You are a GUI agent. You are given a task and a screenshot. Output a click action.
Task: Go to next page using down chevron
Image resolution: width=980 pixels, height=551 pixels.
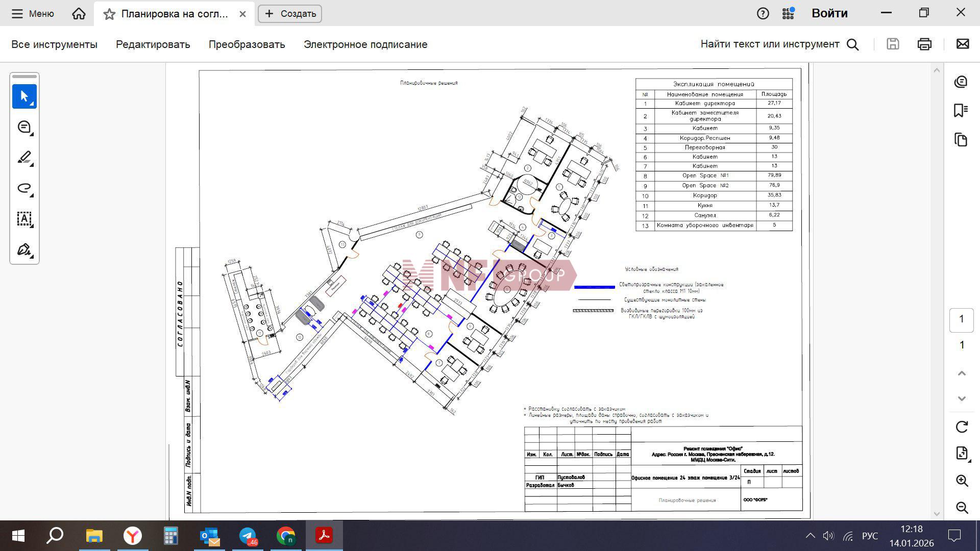tap(962, 398)
